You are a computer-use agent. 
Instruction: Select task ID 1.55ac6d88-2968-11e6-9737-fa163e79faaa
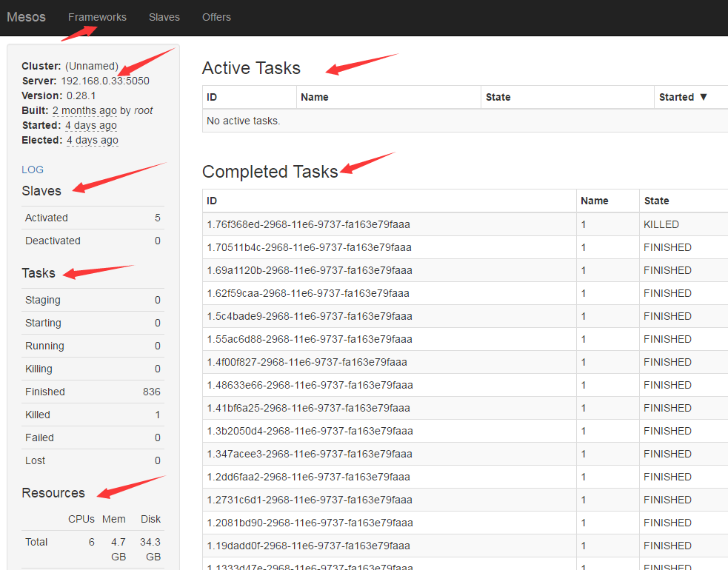click(x=310, y=339)
